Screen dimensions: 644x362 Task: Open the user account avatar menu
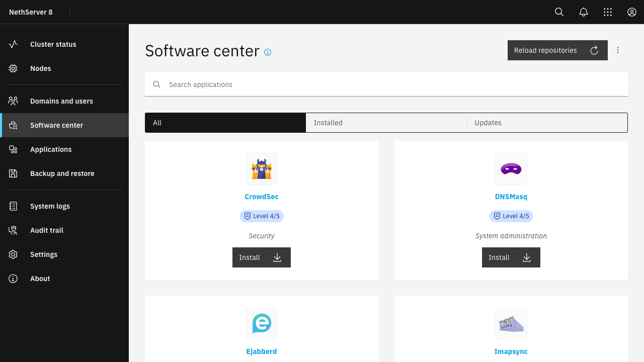[x=632, y=12]
